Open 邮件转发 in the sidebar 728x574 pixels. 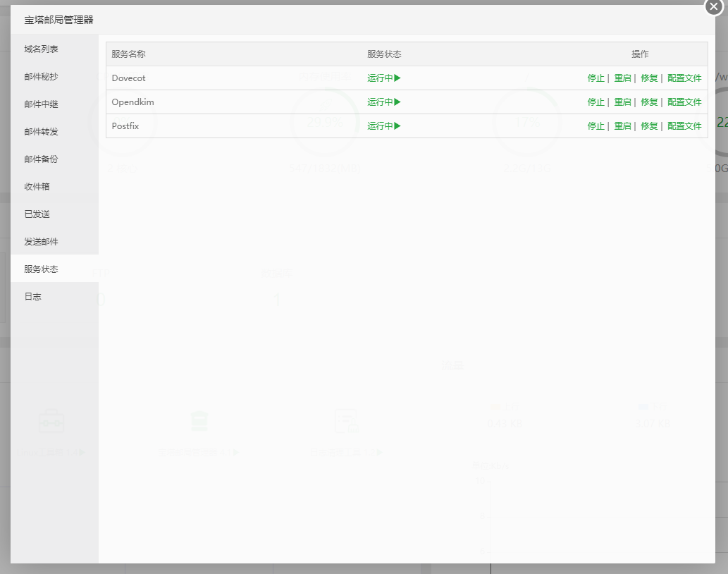(x=55, y=132)
